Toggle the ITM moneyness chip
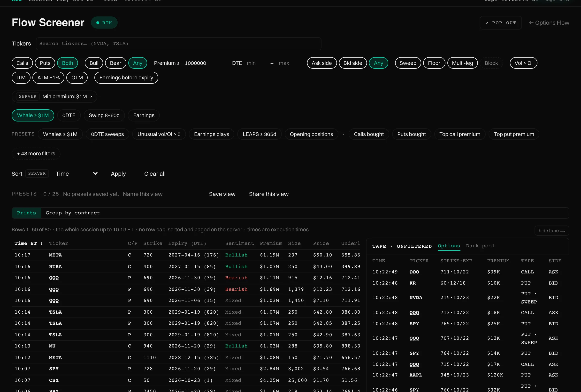The image size is (581, 392). [21, 78]
